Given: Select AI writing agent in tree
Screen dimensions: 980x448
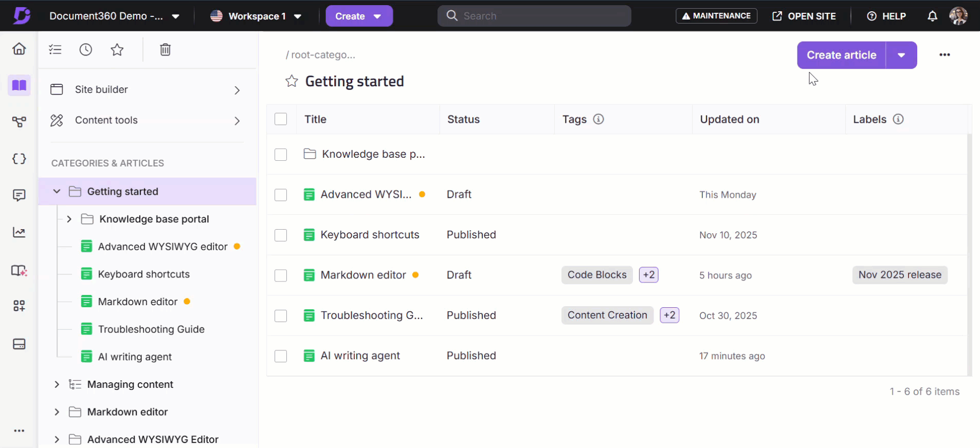Looking at the screenshot, I should point(135,357).
